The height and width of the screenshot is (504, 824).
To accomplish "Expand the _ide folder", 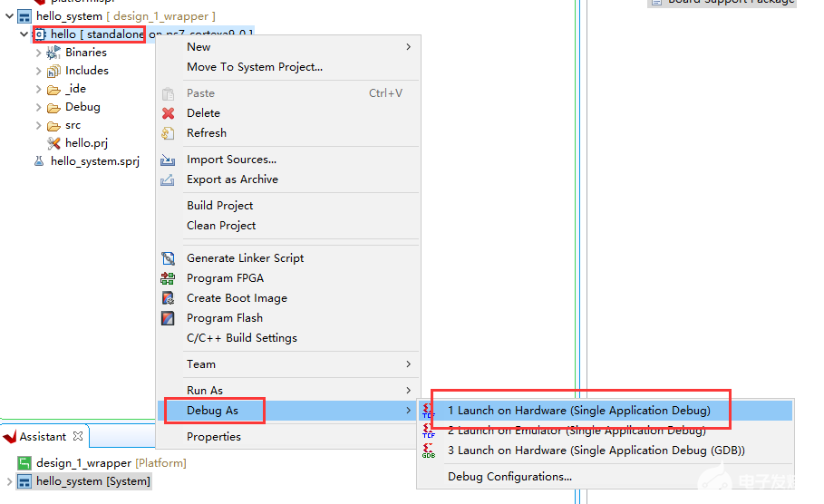I will tap(38, 90).
